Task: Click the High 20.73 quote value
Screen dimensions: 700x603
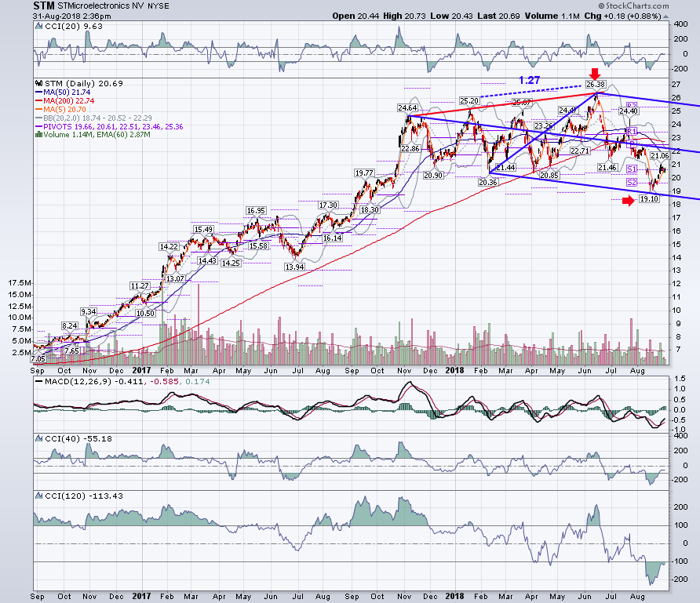Action: [404, 16]
